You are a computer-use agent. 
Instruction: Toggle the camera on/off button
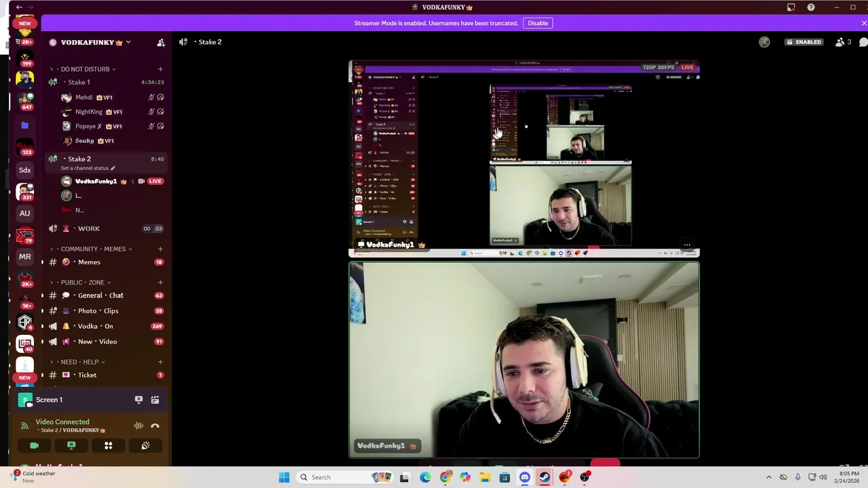[x=34, y=445]
